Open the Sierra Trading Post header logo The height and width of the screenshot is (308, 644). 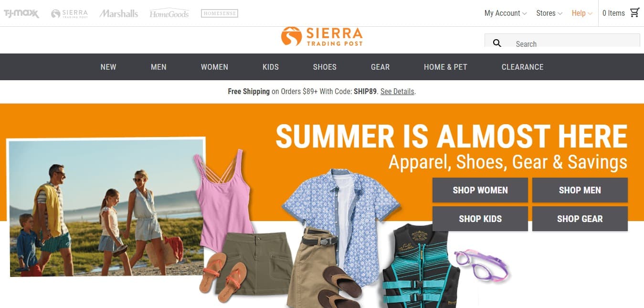[x=322, y=37]
